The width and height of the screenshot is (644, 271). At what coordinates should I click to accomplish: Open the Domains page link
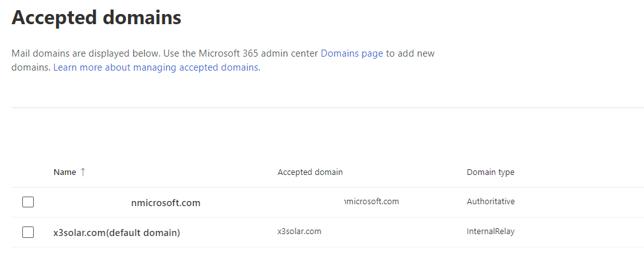352,53
